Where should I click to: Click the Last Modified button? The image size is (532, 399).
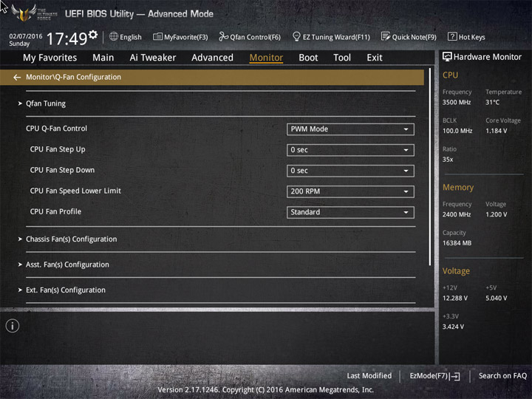click(x=369, y=376)
